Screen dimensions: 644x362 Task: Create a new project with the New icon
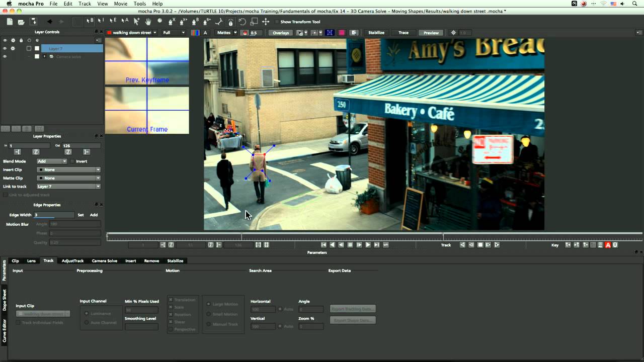[10, 22]
